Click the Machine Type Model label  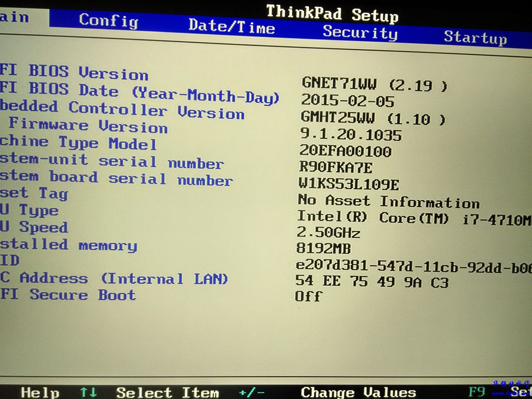78,143
